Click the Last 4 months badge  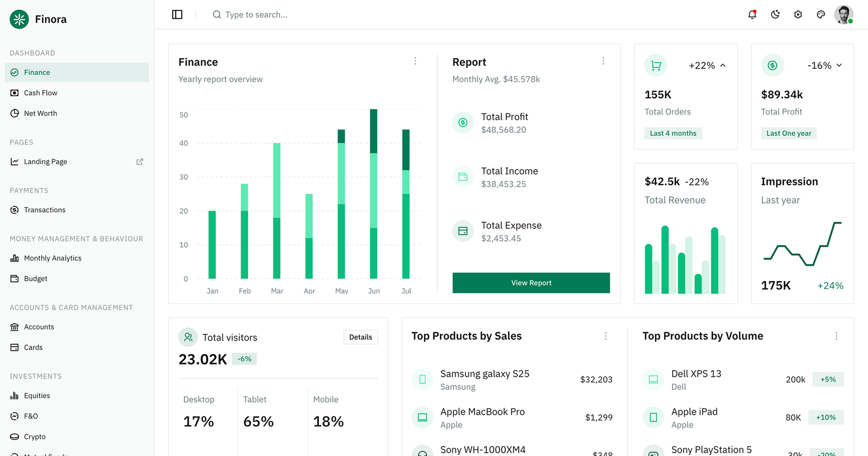[x=673, y=134]
